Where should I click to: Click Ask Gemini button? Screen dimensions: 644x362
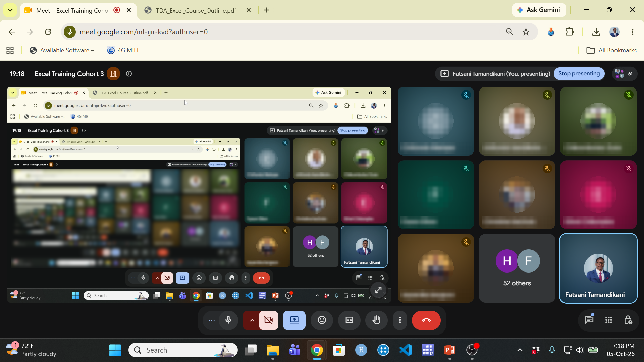click(539, 10)
